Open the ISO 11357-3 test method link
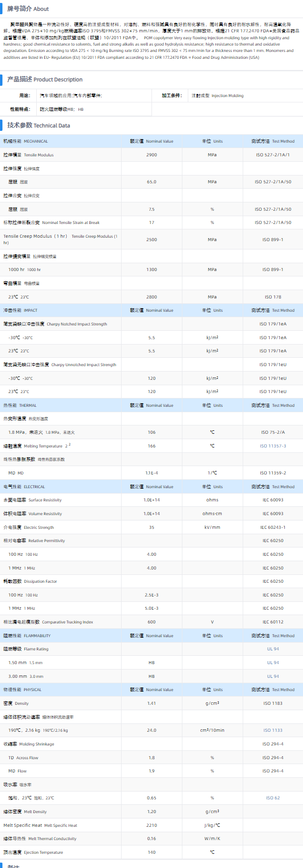The width and height of the screenshot is (303, 868). tap(273, 446)
